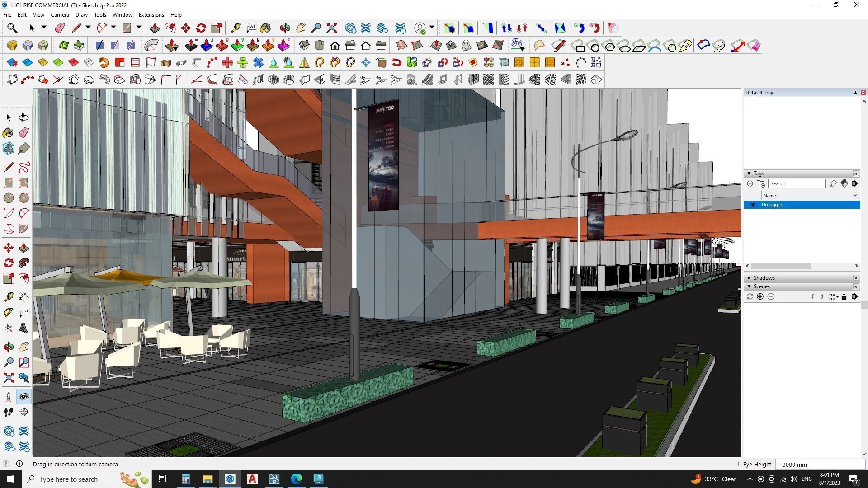Select the Paint Bucket tool in left toolbar
This screenshot has width=868, height=488.
point(8,133)
